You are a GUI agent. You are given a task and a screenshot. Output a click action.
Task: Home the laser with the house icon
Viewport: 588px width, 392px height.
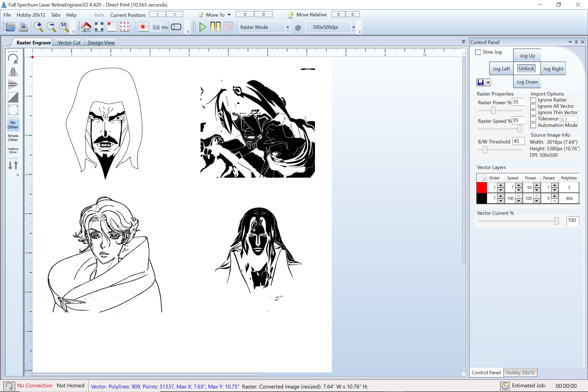86,27
